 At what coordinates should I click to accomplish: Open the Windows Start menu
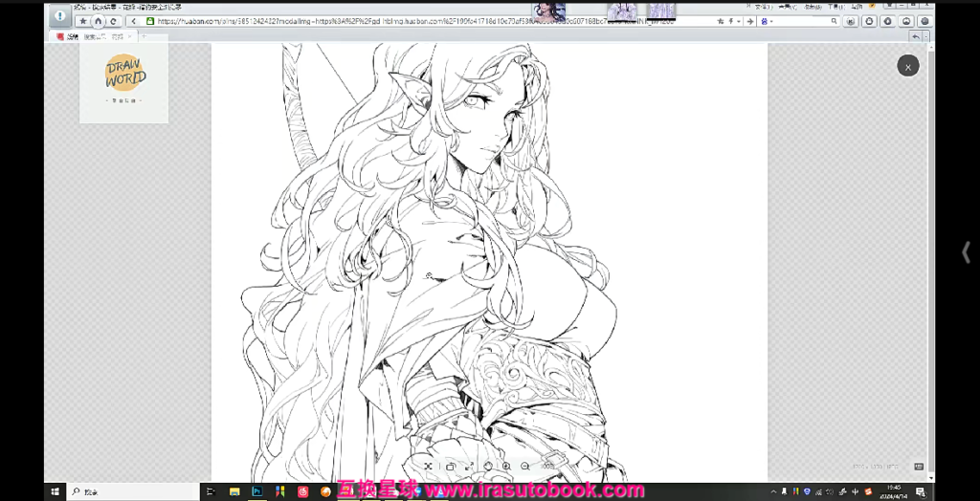pyautogui.click(x=55, y=491)
